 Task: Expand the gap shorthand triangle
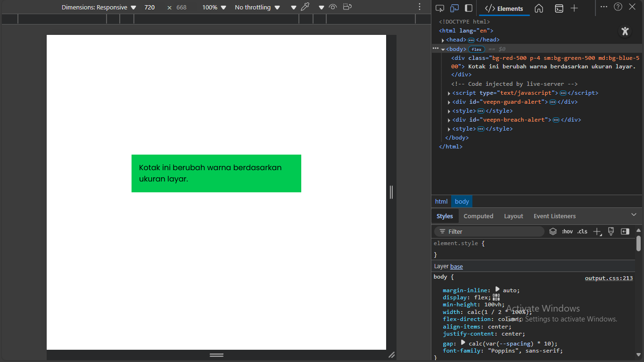[x=463, y=343]
